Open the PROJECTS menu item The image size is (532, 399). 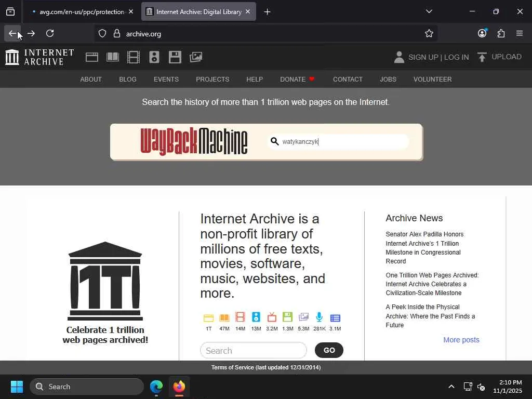tap(212, 79)
